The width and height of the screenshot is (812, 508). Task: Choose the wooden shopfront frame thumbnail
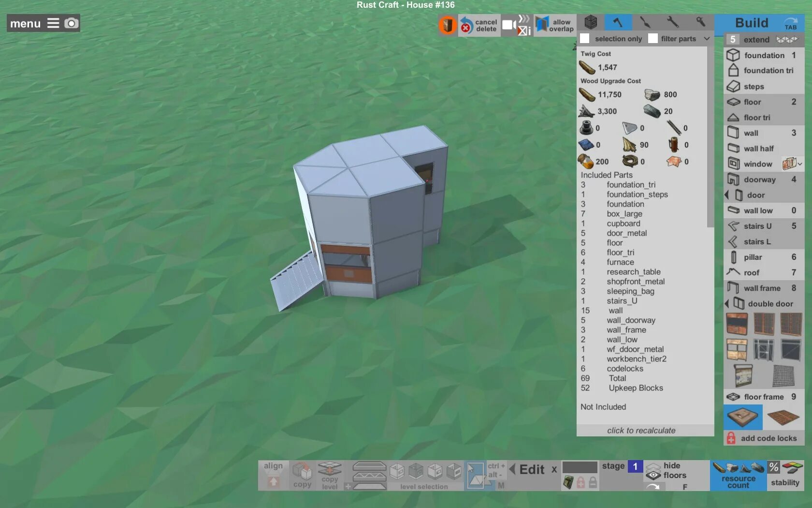[x=737, y=350]
